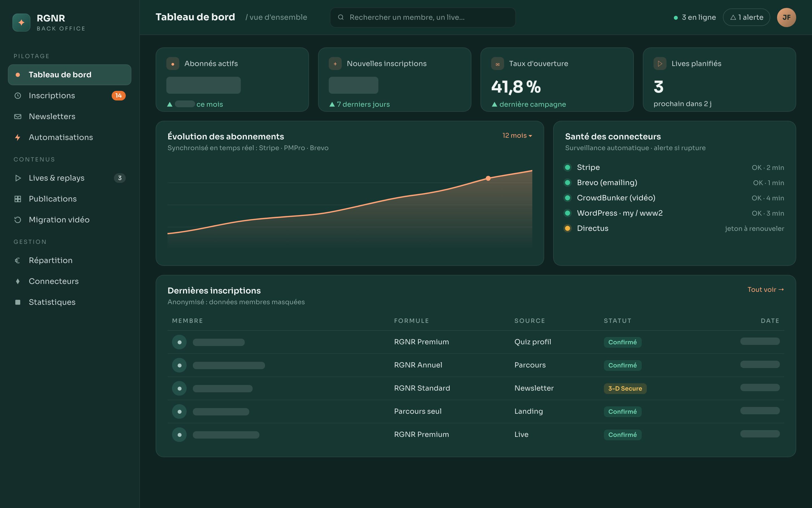
Task: Select the Stripe connector row
Action: tap(674, 167)
